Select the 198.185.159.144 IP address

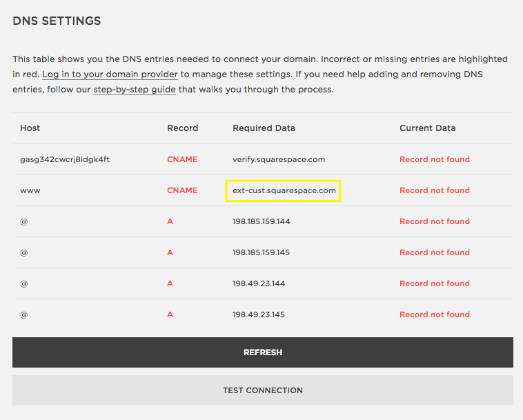point(261,221)
